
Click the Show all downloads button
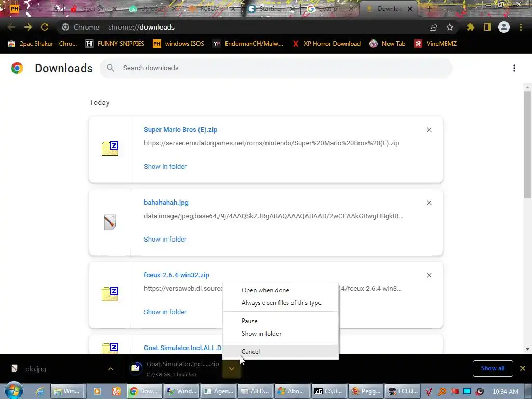click(x=493, y=368)
